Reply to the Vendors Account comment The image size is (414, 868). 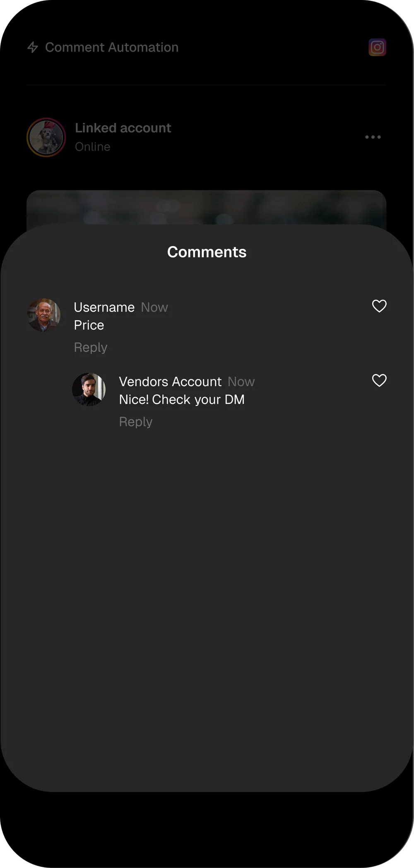tap(135, 421)
